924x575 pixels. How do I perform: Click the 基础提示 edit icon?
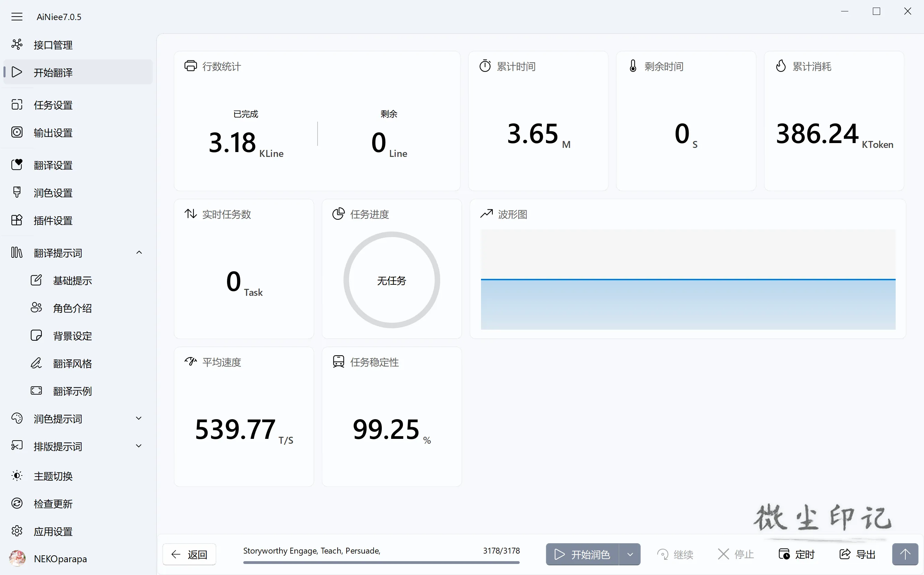(x=36, y=280)
